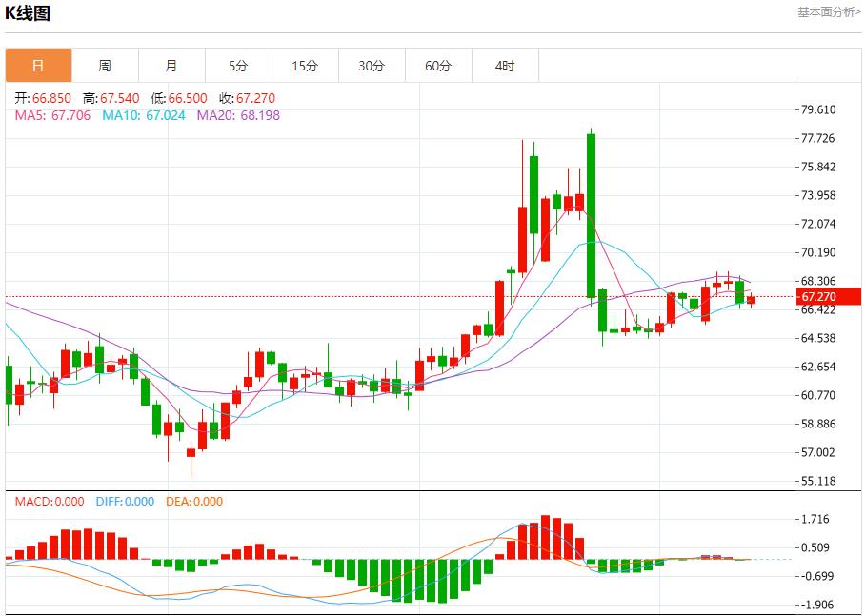The height and width of the screenshot is (616, 865).
Task: Click the tallest green candlestick near 77.726
Action: pyautogui.click(x=591, y=215)
